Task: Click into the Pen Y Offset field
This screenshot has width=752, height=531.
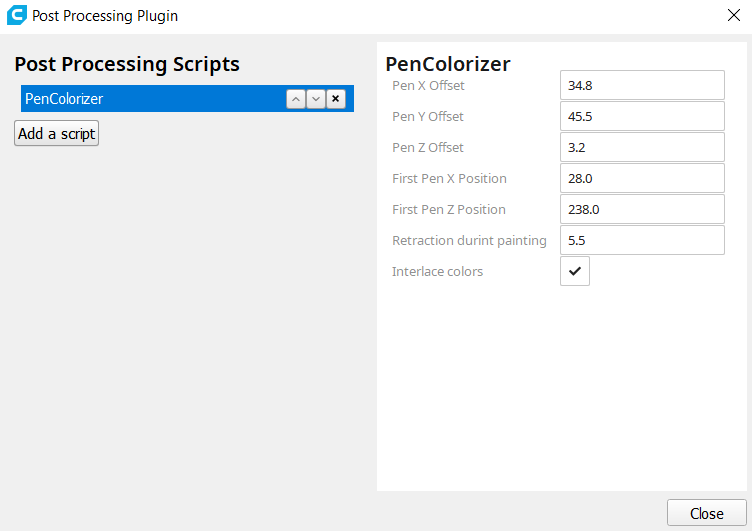Action: tap(641, 116)
